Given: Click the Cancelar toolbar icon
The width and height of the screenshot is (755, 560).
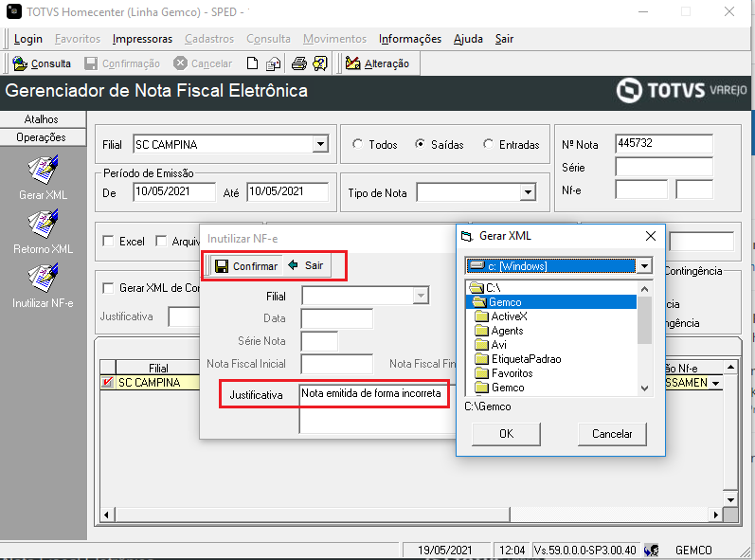Looking at the screenshot, I should (x=180, y=63).
